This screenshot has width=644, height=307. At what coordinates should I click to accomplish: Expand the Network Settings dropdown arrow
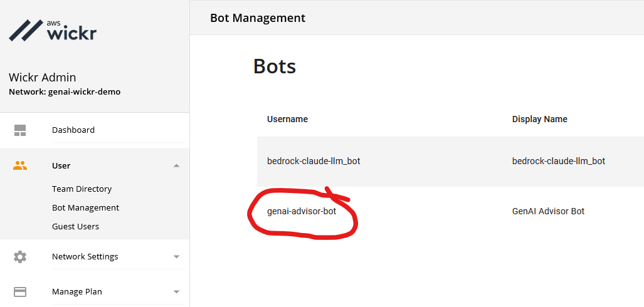click(x=177, y=257)
